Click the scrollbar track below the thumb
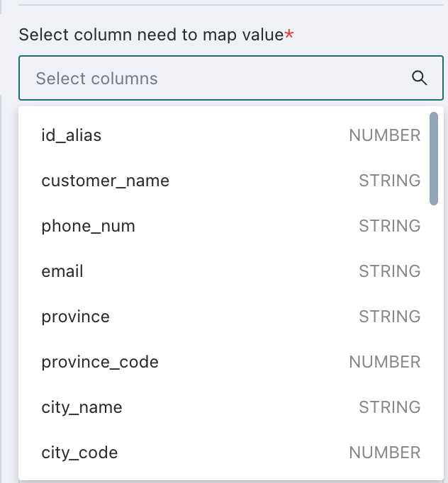448x483 pixels. click(434, 339)
